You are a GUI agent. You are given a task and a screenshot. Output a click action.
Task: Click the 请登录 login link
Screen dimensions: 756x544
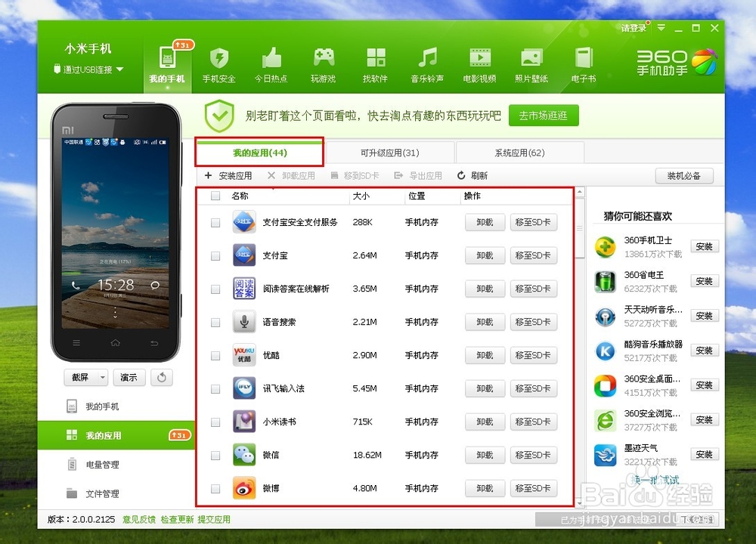(x=634, y=28)
